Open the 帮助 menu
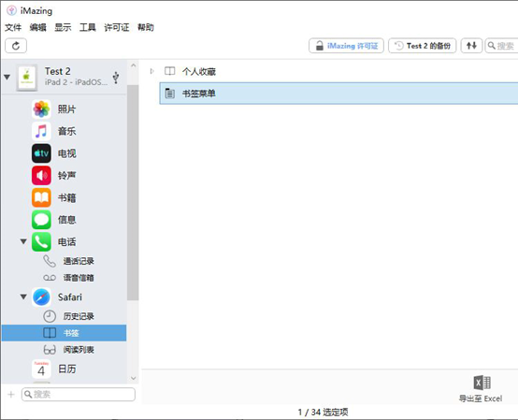The image size is (518, 420). (146, 27)
